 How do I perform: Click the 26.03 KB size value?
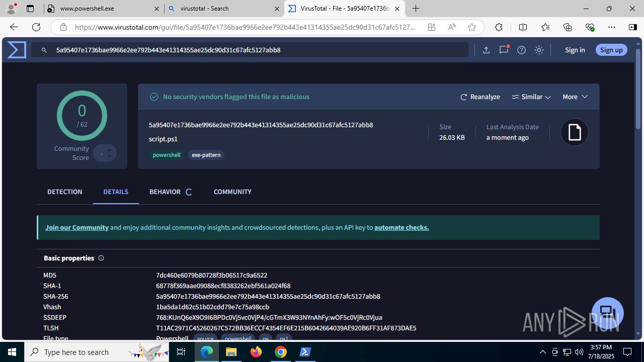pyautogui.click(x=452, y=137)
